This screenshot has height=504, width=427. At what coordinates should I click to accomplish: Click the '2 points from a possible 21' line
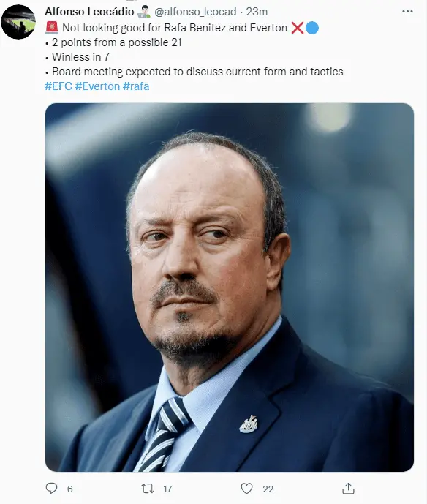(x=117, y=42)
